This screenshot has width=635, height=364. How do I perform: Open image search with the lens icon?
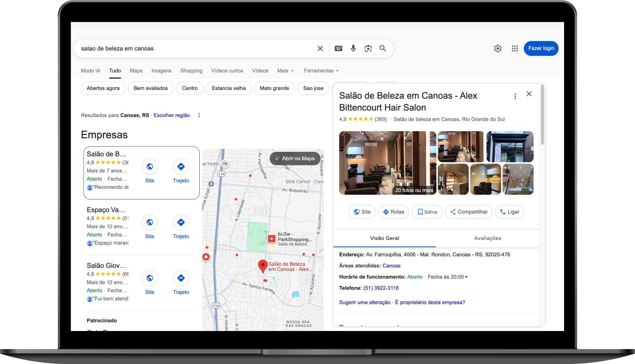point(368,48)
